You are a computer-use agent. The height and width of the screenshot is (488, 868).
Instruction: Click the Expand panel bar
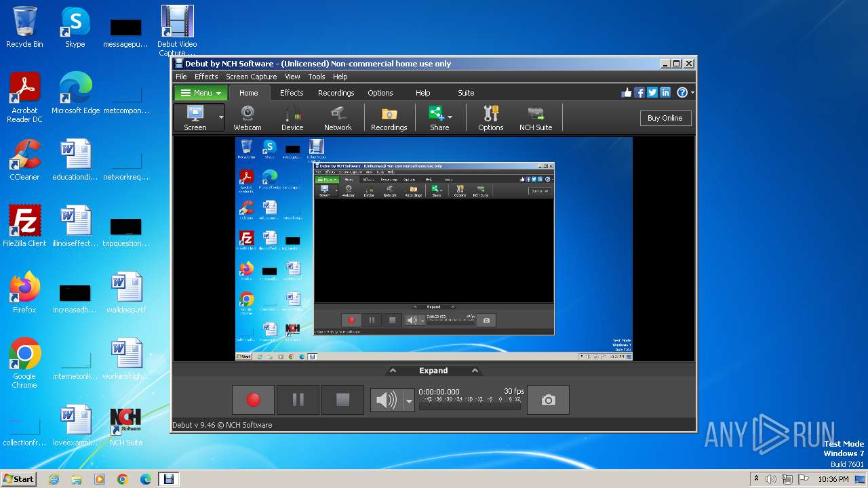pos(434,371)
